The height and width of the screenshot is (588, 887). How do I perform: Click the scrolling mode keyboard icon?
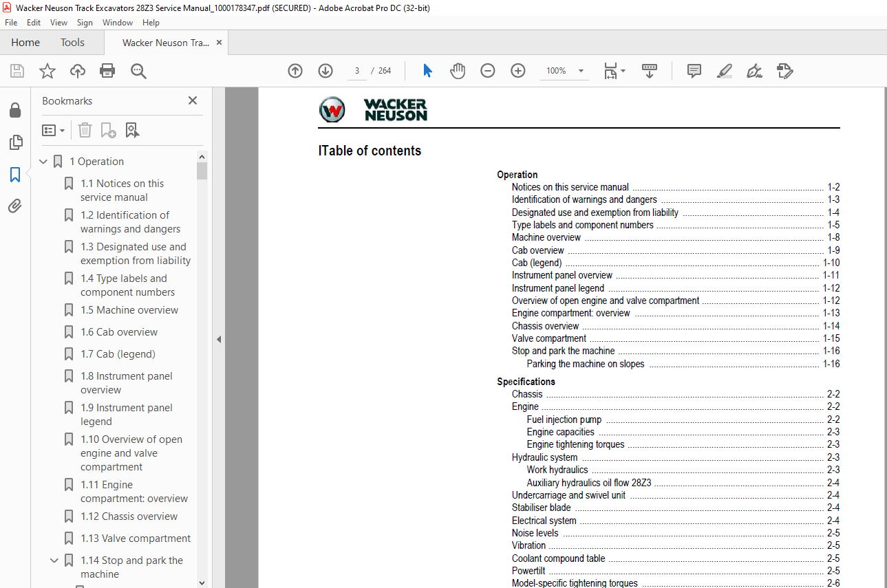(650, 71)
